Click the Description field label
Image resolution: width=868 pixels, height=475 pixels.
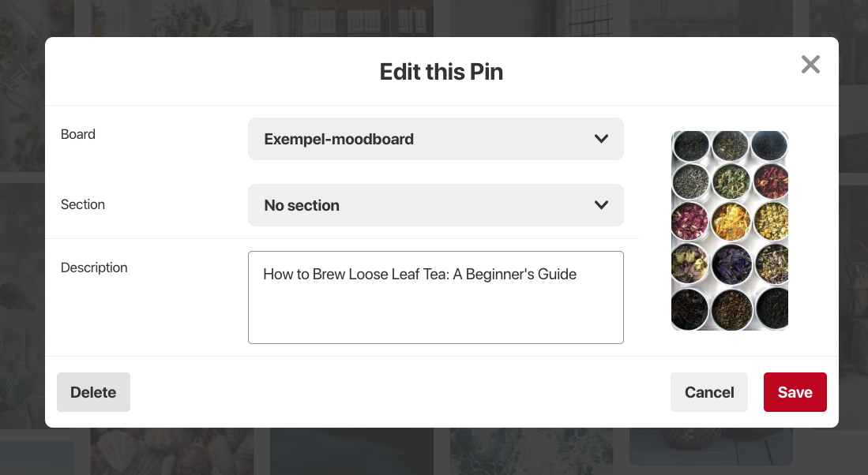94,267
